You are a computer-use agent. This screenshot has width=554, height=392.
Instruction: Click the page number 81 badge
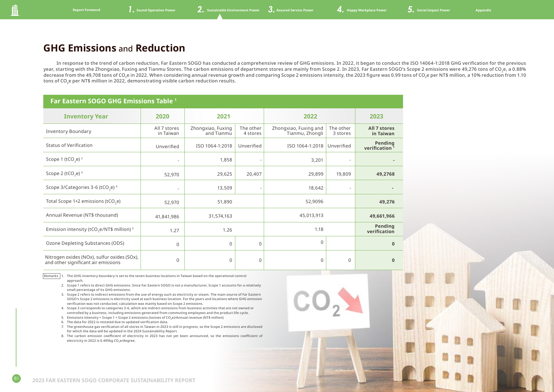pos(16,378)
